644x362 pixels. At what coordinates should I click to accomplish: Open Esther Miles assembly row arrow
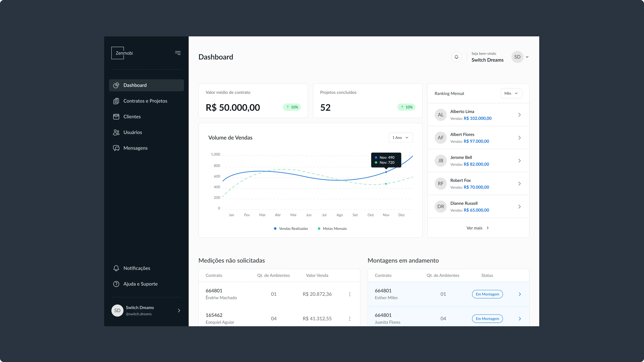[x=520, y=294]
